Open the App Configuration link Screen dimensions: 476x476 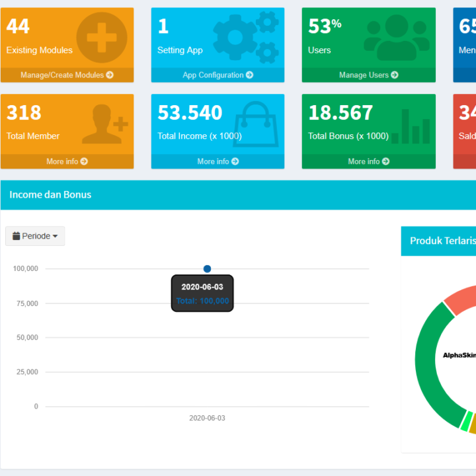[x=218, y=75]
